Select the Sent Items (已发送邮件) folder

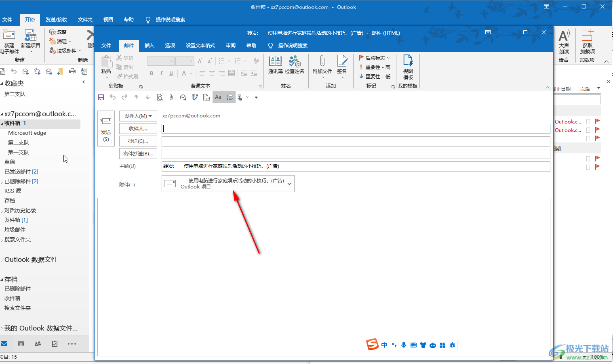(21, 172)
